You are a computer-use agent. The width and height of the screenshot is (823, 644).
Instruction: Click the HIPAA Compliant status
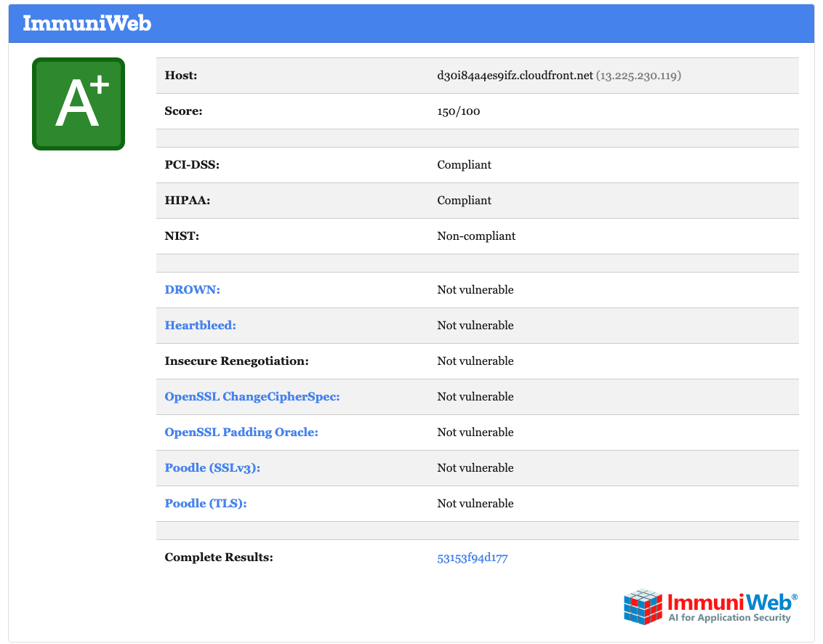click(x=464, y=200)
